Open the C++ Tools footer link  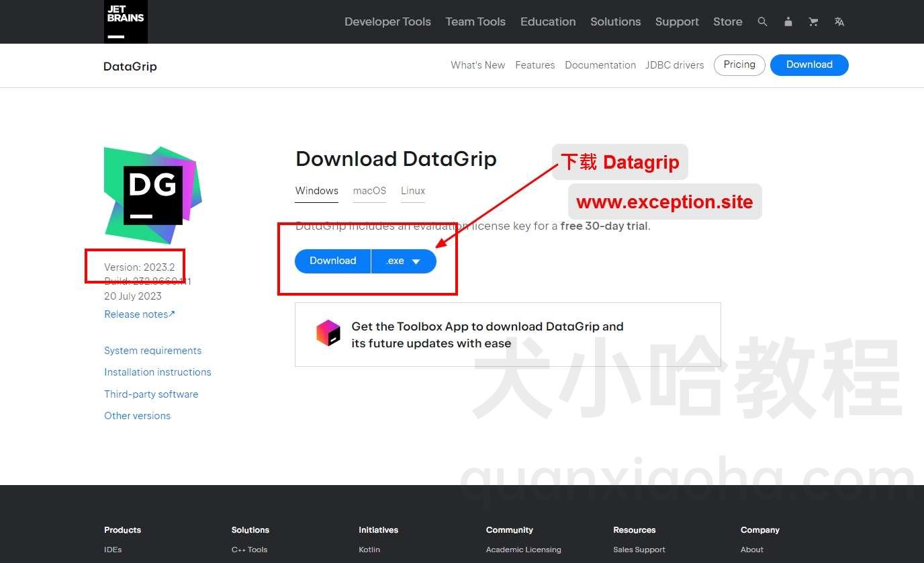(x=250, y=550)
